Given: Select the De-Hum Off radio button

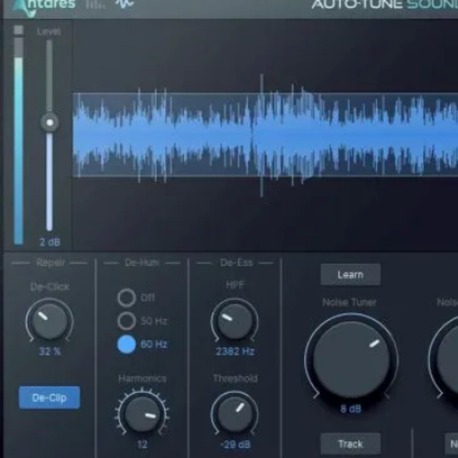Looking at the screenshot, I should [126, 298].
